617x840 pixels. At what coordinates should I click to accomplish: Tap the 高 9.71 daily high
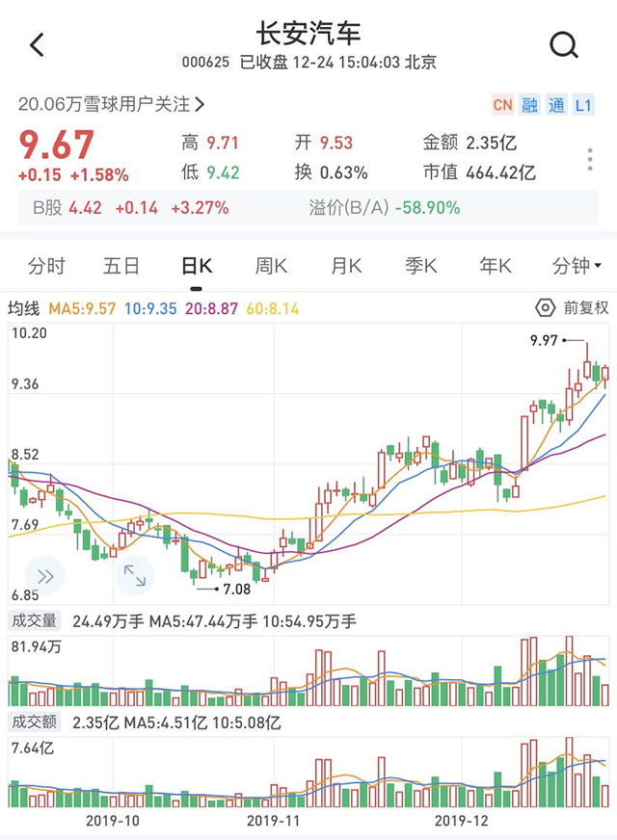(209, 143)
